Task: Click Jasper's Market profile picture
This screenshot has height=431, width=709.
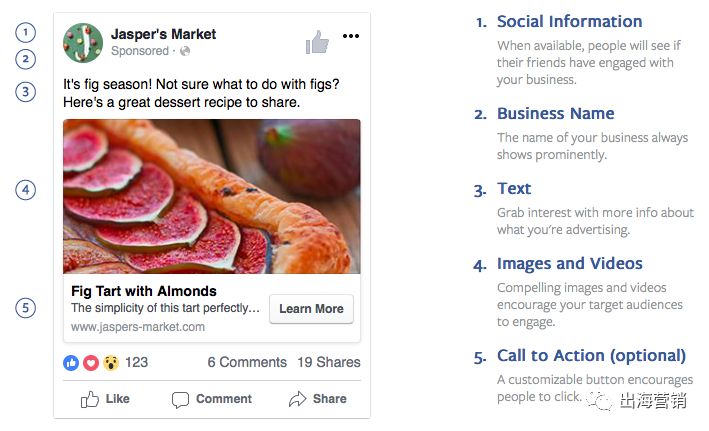Action: tap(83, 42)
